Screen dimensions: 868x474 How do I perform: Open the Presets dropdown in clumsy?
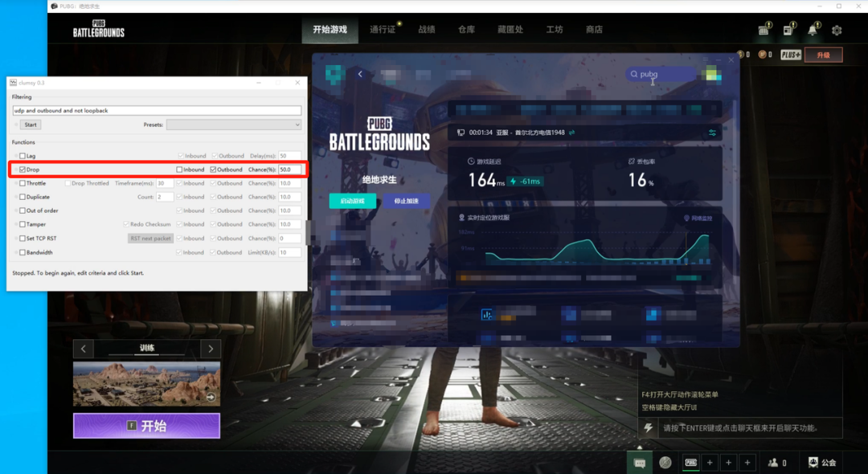click(234, 125)
